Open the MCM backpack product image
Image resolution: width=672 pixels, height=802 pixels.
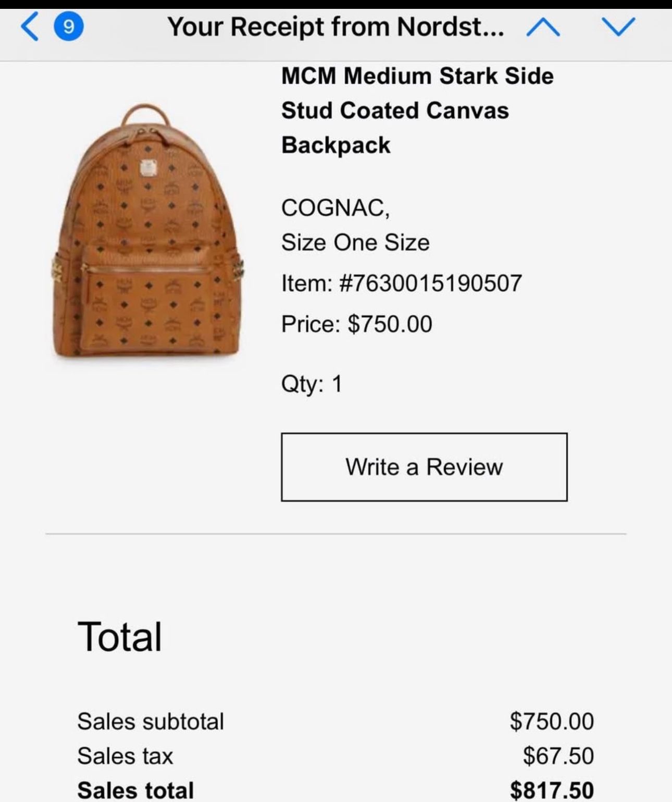pyautogui.click(x=147, y=230)
